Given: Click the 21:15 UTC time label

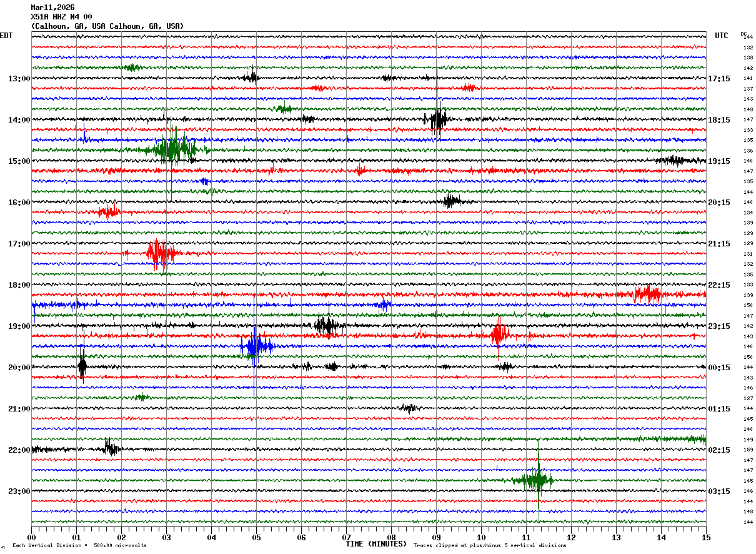Looking at the screenshot, I should pyautogui.click(x=719, y=244).
